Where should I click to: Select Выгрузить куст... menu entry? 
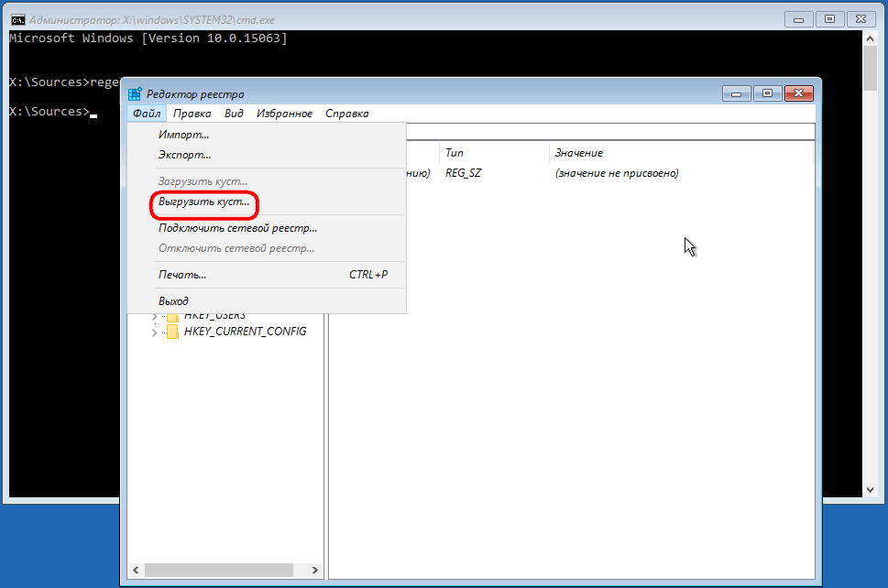pyautogui.click(x=267, y=201)
